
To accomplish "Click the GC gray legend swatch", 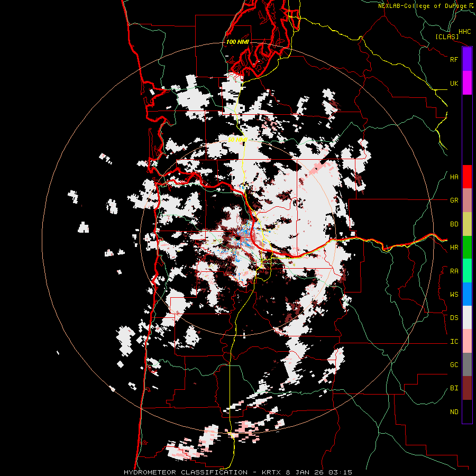I will (467, 364).
